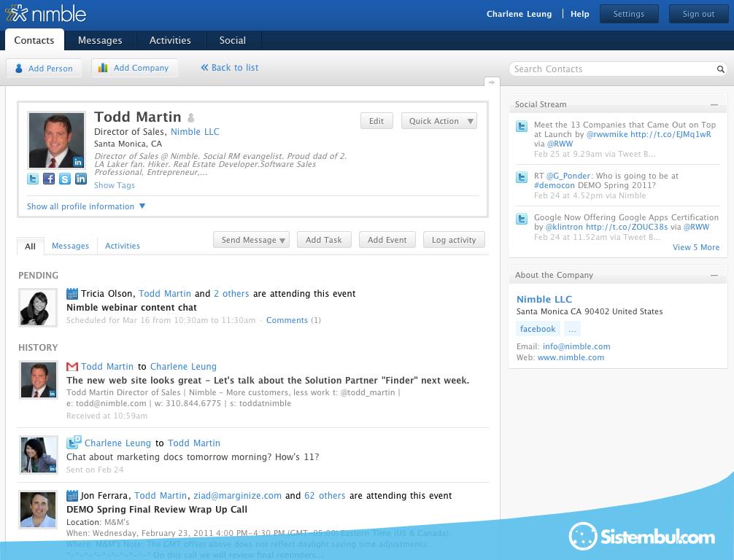This screenshot has width=734, height=560.
Task: Collapse the sidebar with the arrow tab
Action: (x=492, y=82)
